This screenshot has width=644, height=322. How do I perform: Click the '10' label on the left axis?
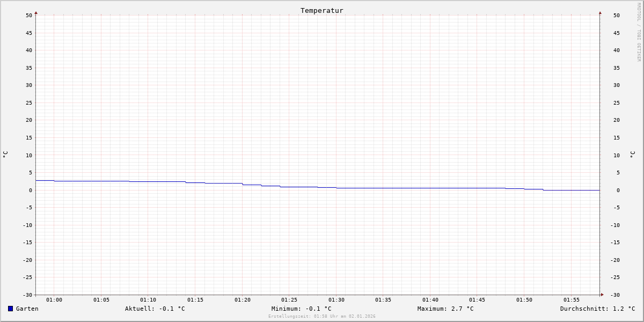pyautogui.click(x=29, y=155)
